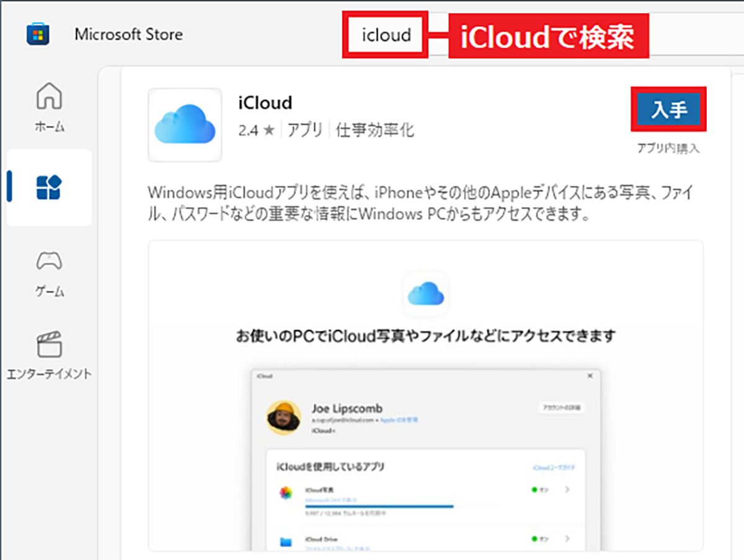
Task: Click the iCloud app icon tile
Action: tap(185, 125)
